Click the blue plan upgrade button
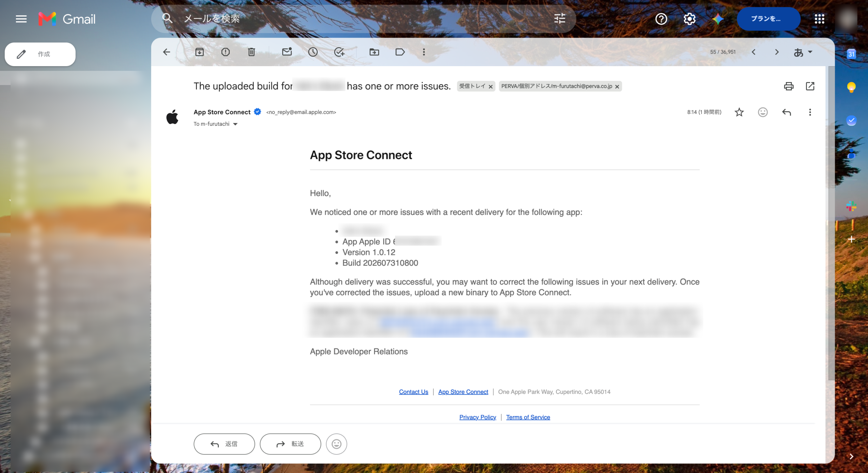868x473 pixels. pos(768,19)
